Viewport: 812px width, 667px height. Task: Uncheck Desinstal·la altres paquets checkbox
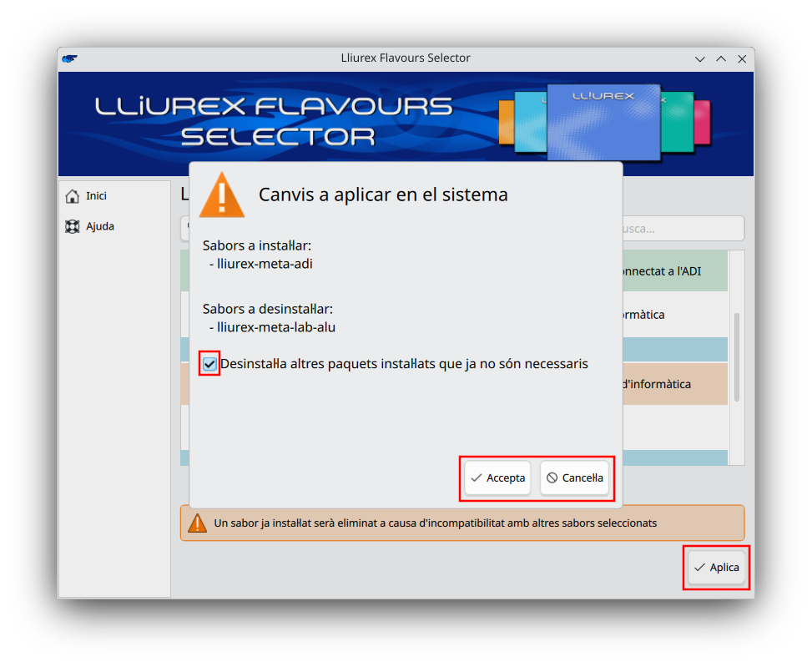click(209, 364)
